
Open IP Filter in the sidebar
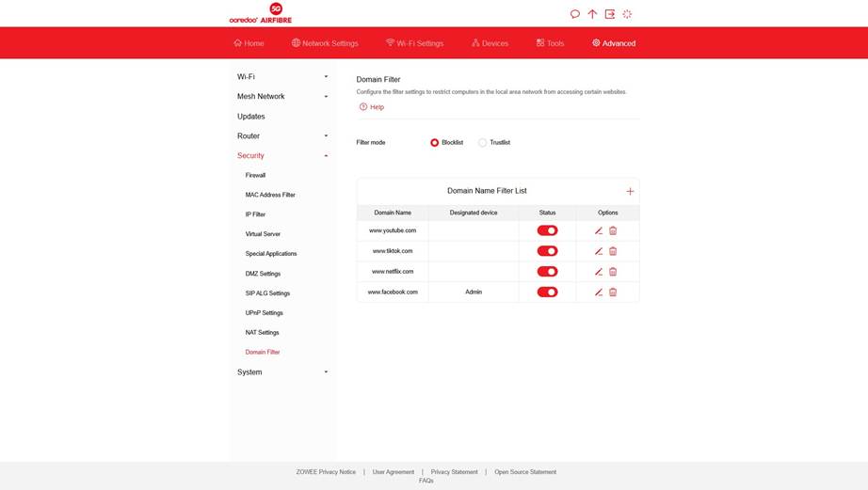coord(255,214)
